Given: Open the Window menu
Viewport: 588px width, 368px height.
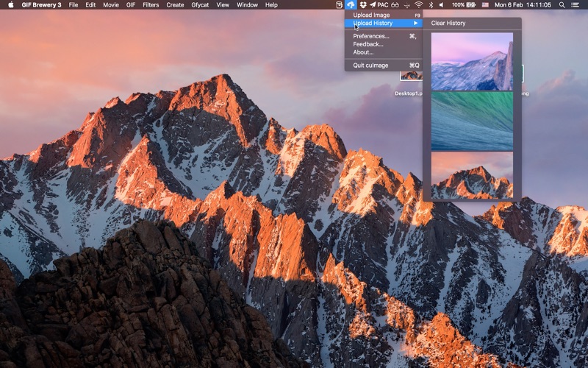Looking at the screenshot, I should click(247, 5).
